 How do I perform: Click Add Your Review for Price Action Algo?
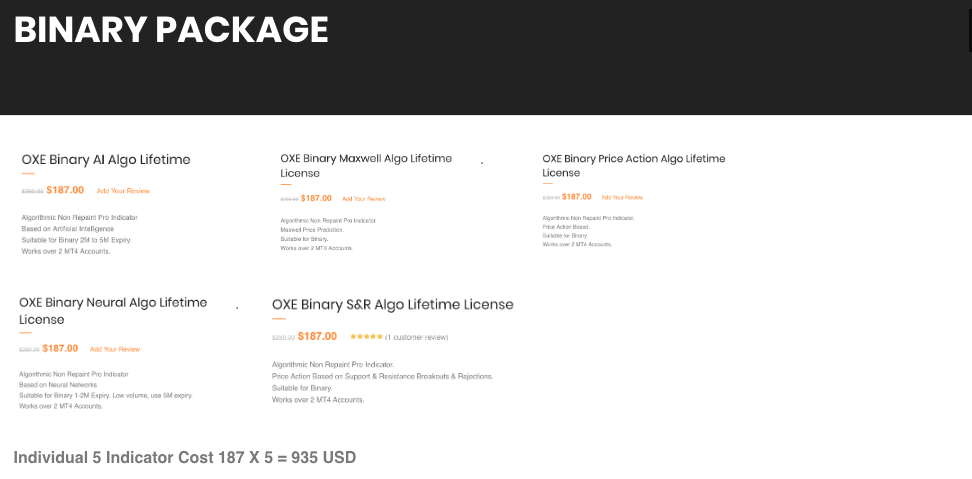tap(623, 198)
